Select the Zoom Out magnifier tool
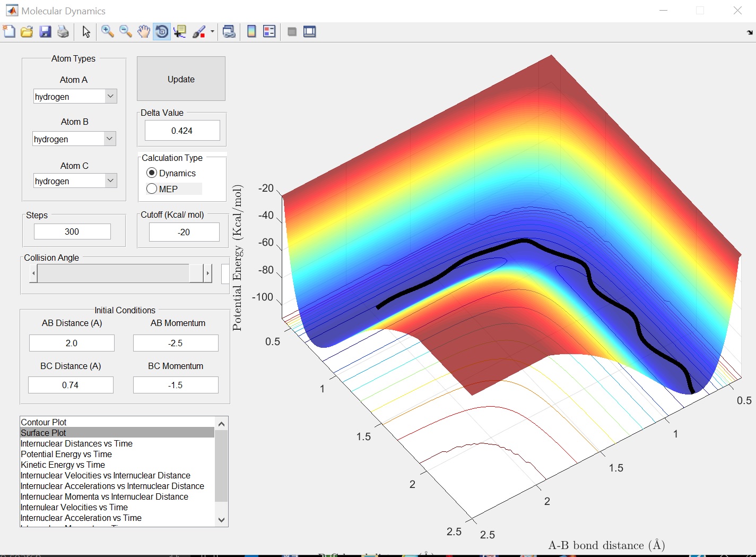This screenshot has width=756, height=557. point(126,32)
